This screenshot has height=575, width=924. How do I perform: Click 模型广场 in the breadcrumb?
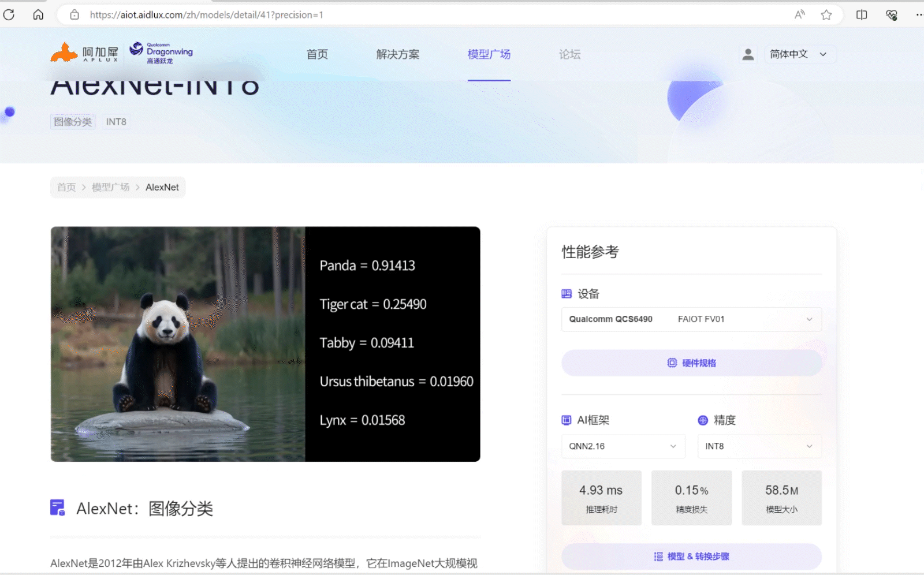click(110, 187)
